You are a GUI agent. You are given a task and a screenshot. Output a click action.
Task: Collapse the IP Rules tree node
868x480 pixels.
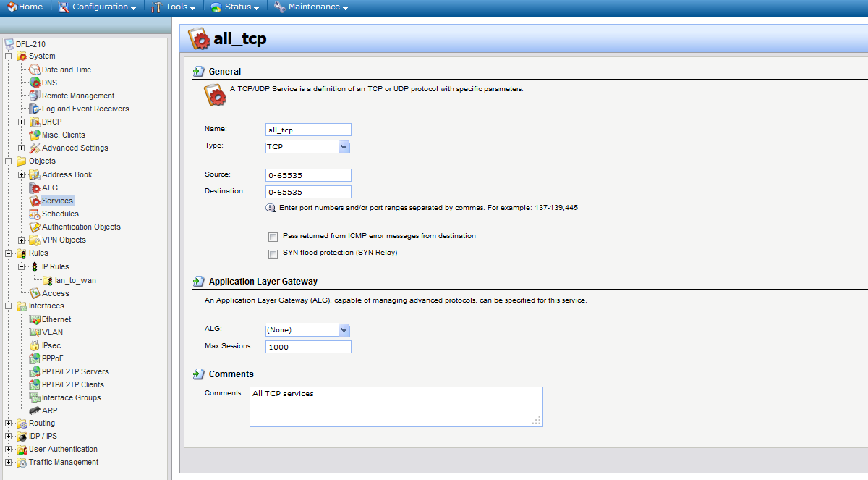click(x=22, y=266)
